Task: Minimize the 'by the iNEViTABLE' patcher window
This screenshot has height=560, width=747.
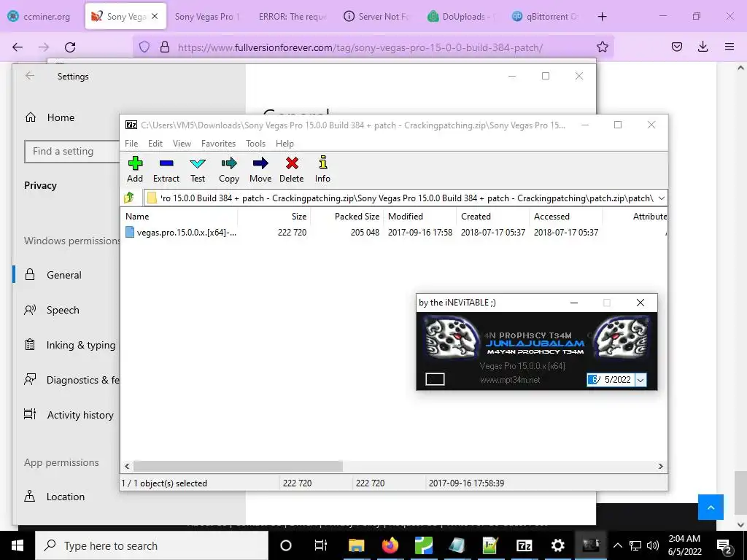Action: tap(574, 303)
